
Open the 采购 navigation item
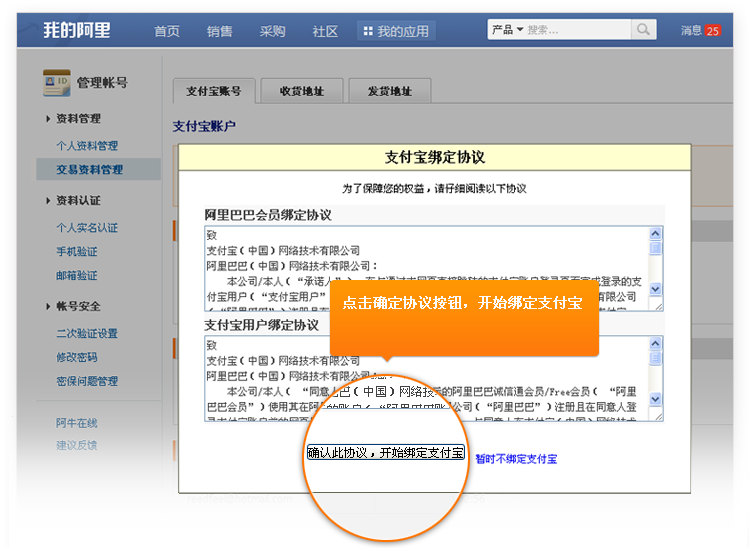(x=272, y=32)
